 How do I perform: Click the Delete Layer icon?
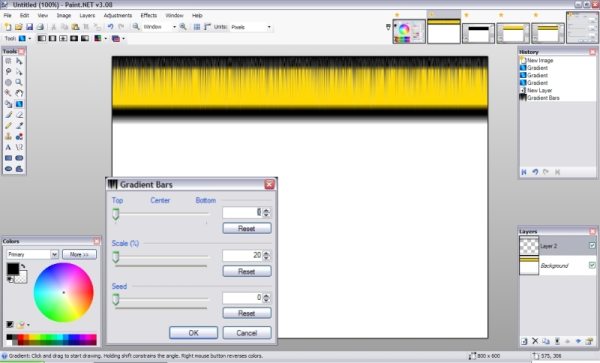[x=535, y=341]
